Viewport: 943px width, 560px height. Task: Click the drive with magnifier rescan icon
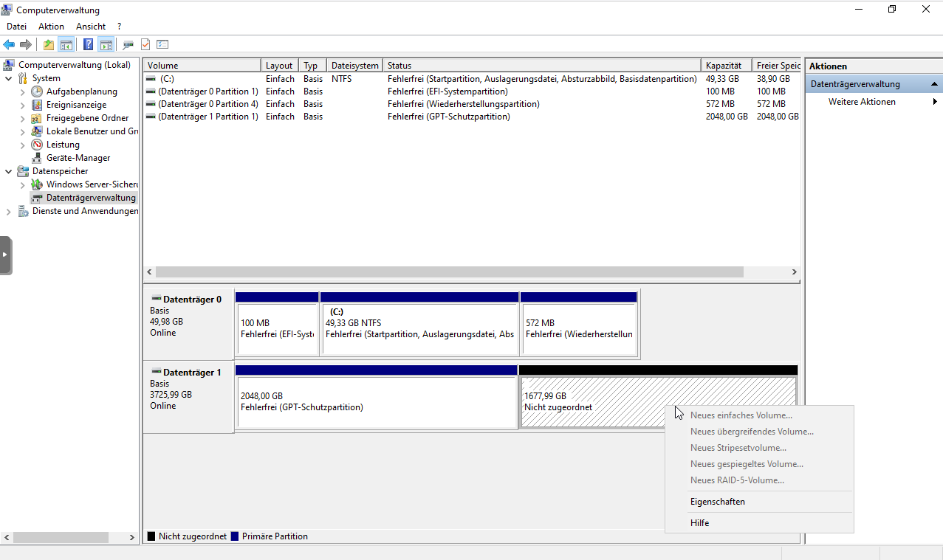[128, 44]
